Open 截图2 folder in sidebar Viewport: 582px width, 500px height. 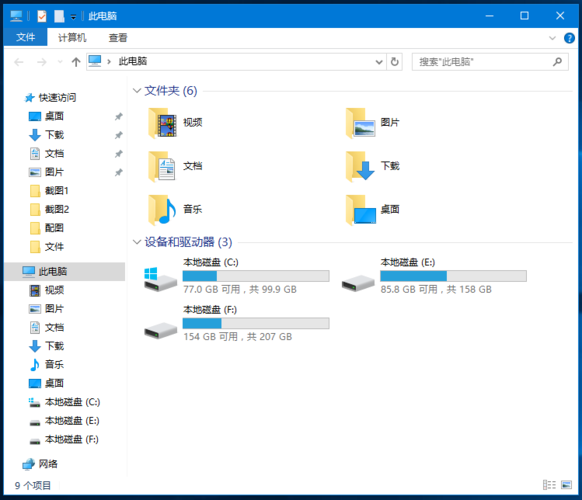point(49,209)
